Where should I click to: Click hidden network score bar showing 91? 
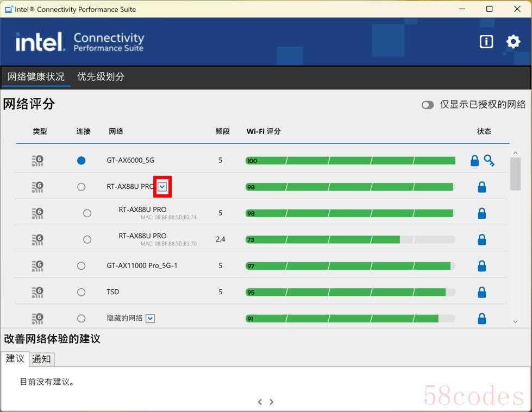(x=351, y=319)
